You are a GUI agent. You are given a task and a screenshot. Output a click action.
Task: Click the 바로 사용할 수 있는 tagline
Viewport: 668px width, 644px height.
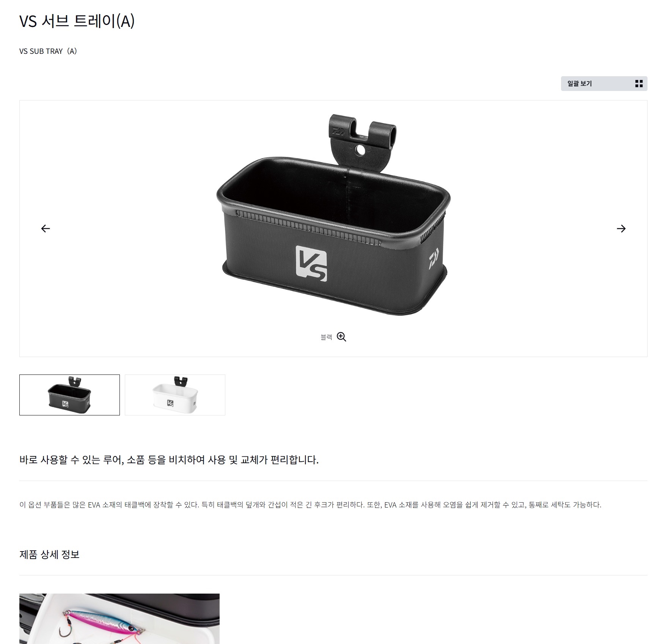click(x=169, y=460)
